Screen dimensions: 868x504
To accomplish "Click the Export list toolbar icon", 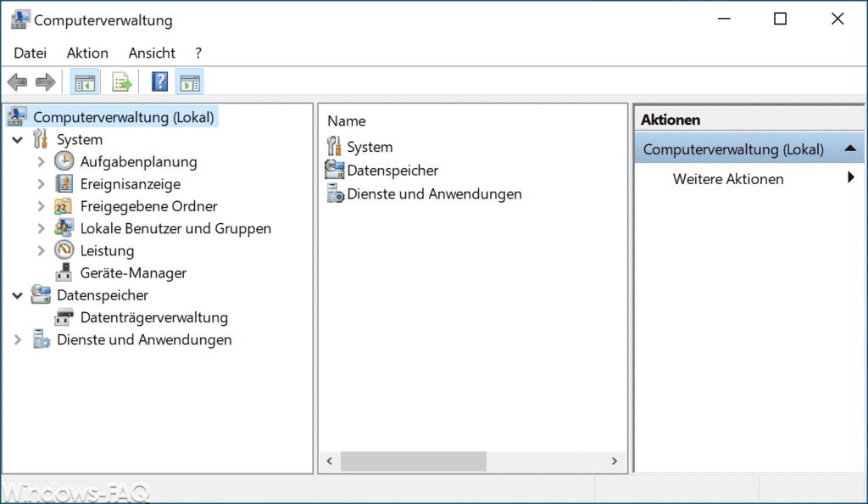I will point(122,82).
